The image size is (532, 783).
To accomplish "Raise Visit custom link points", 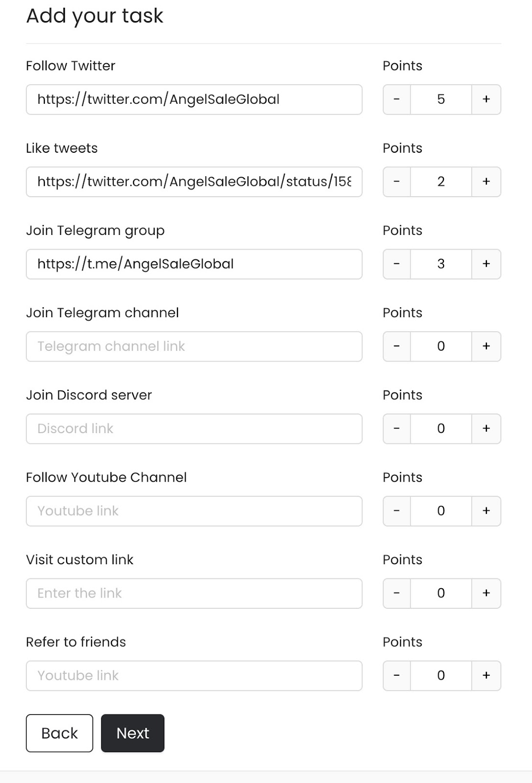I will pyautogui.click(x=486, y=593).
